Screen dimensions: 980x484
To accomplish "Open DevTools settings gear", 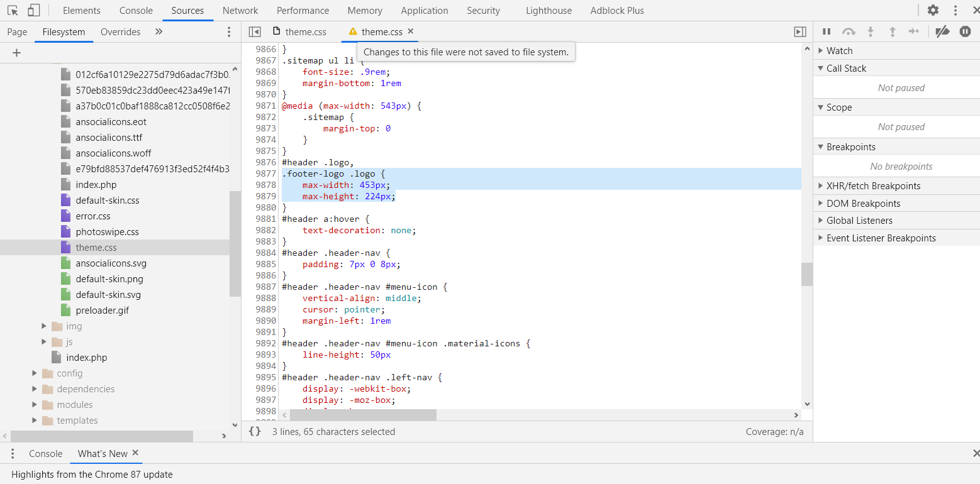I will [933, 11].
